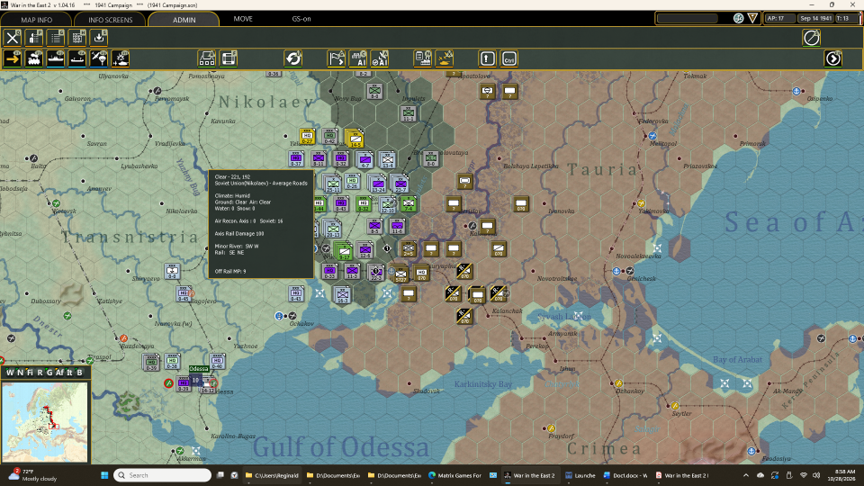
Task: Click the build depot structure icon
Action: point(207,58)
